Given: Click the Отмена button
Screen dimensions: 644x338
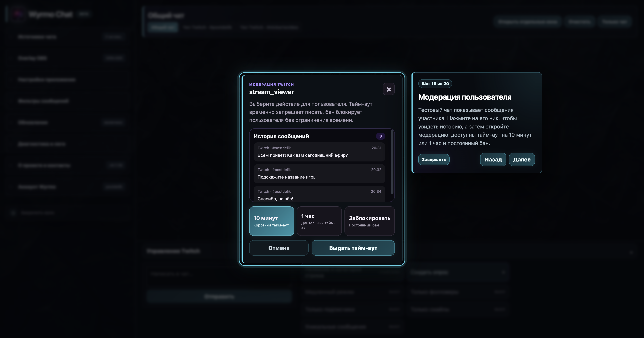Looking at the screenshot, I should 279,248.
